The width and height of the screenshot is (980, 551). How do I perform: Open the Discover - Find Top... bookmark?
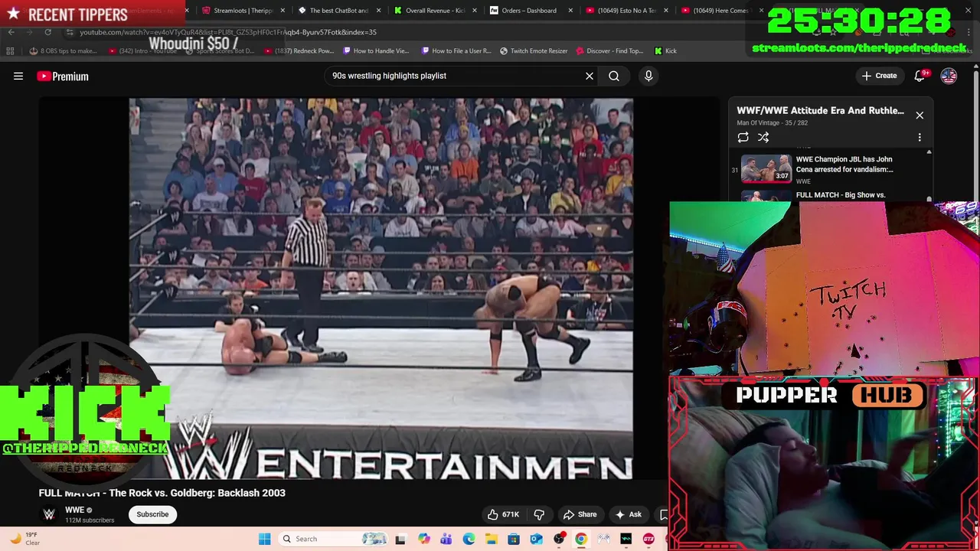pyautogui.click(x=610, y=51)
